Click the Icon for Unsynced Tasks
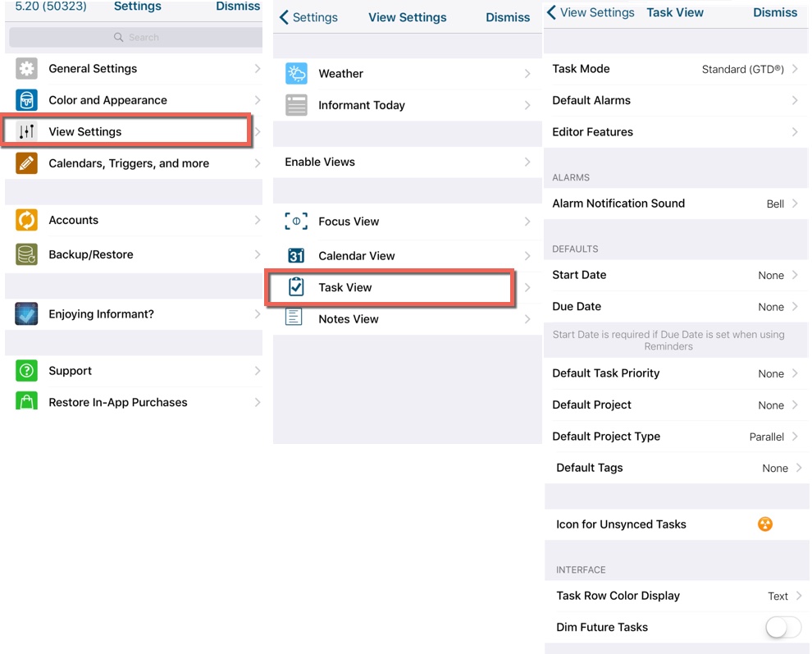Screen dimensions: 812x654 [764, 524]
